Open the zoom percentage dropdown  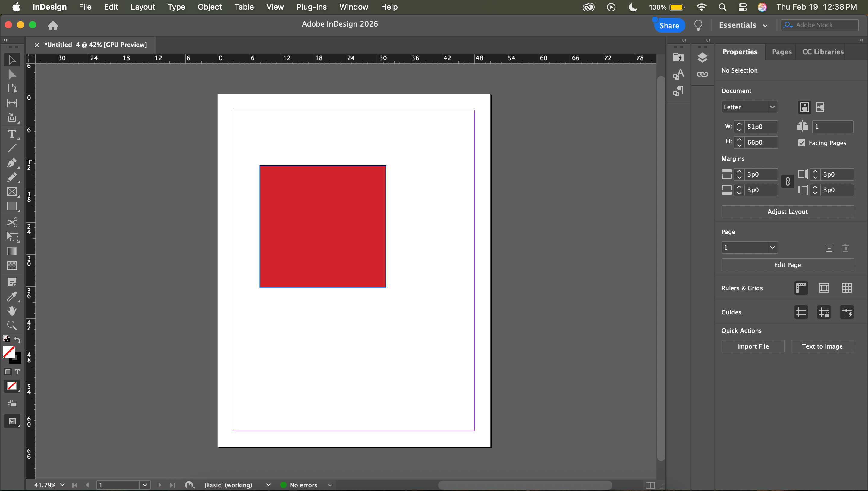tap(62, 485)
